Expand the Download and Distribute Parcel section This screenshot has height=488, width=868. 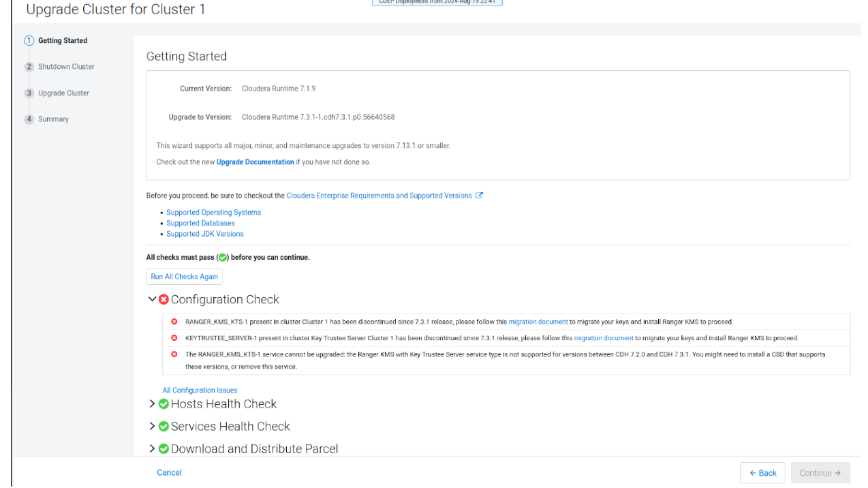(152, 449)
